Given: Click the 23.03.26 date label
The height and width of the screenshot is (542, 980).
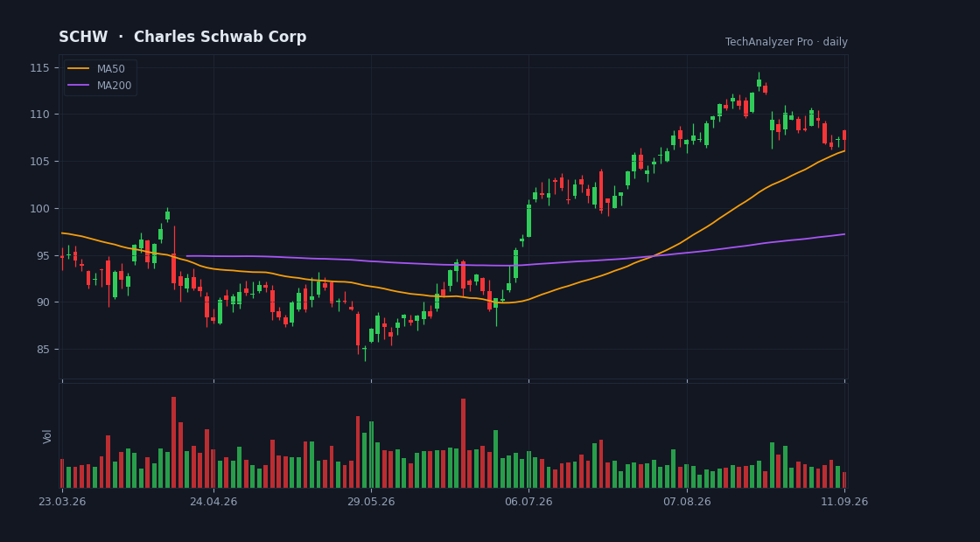Looking at the screenshot, I should (x=62, y=502).
